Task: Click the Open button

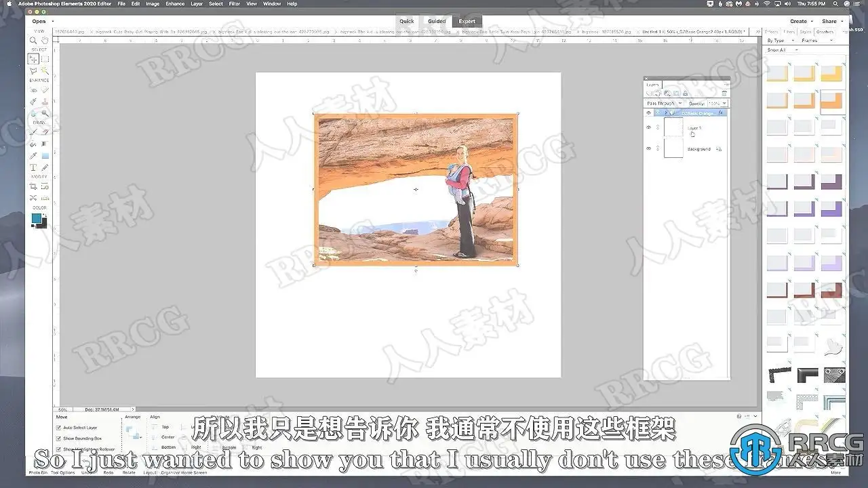Action: (39, 22)
